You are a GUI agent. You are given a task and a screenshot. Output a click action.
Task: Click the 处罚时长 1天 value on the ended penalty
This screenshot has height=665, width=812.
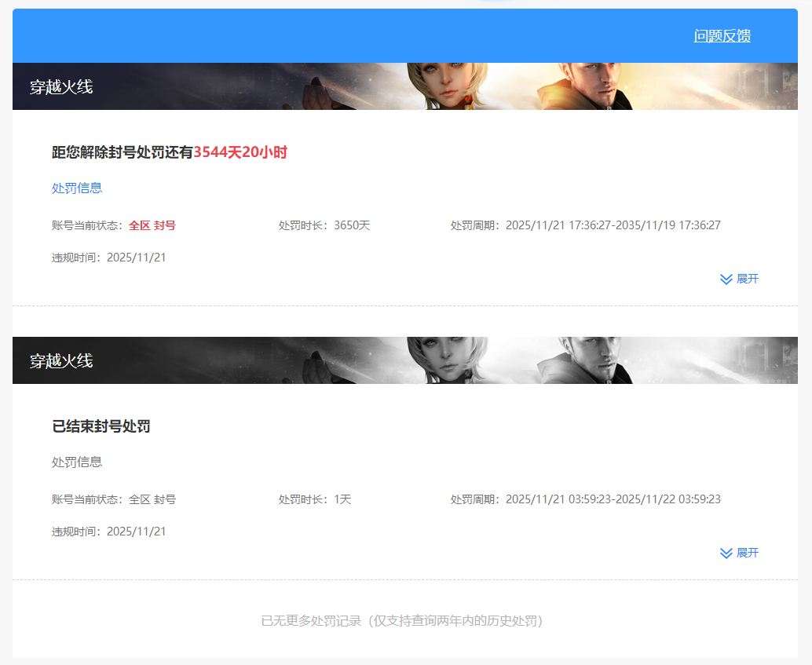[314, 499]
